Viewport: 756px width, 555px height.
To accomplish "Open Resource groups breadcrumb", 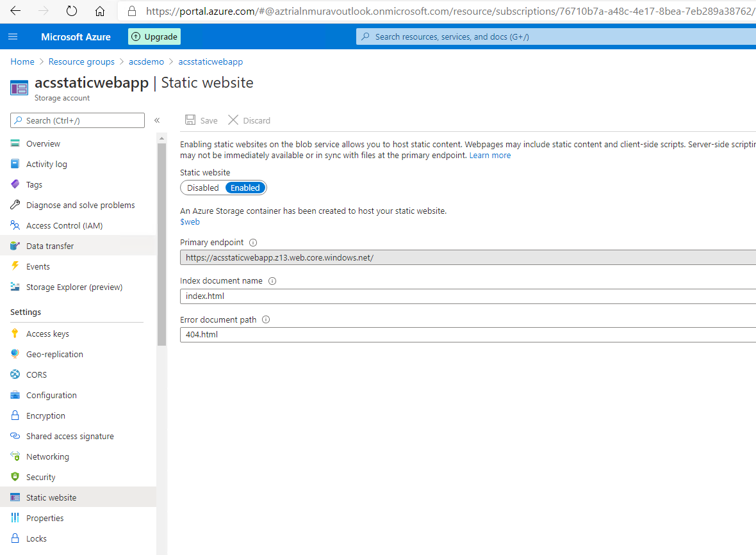I will click(81, 61).
